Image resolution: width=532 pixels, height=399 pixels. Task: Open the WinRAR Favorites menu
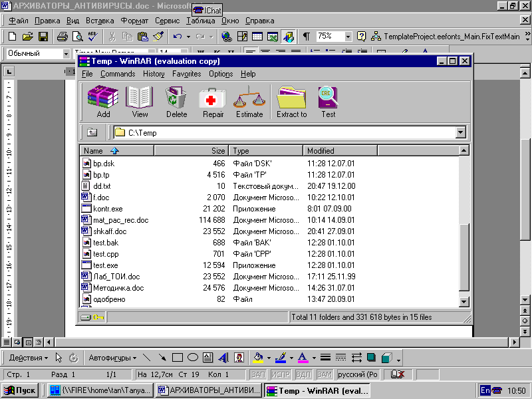pos(186,74)
